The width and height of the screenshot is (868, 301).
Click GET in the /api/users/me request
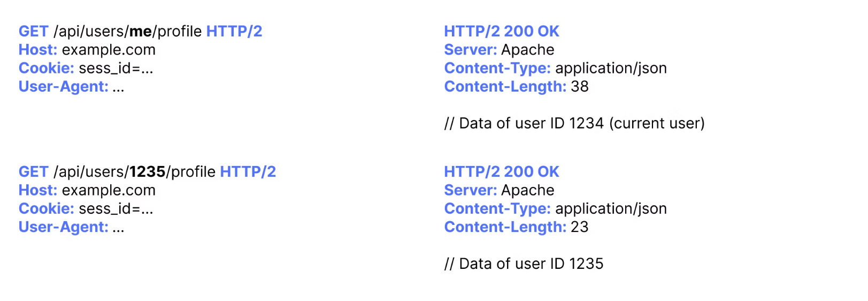[x=33, y=32]
